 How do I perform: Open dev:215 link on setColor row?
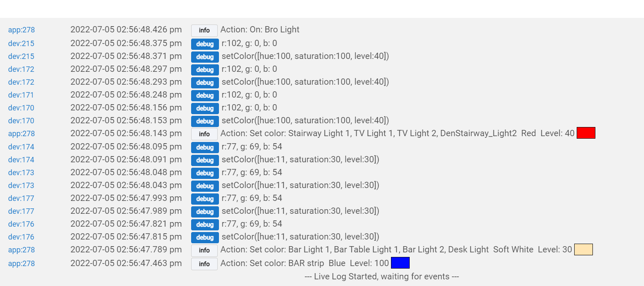coord(21,56)
